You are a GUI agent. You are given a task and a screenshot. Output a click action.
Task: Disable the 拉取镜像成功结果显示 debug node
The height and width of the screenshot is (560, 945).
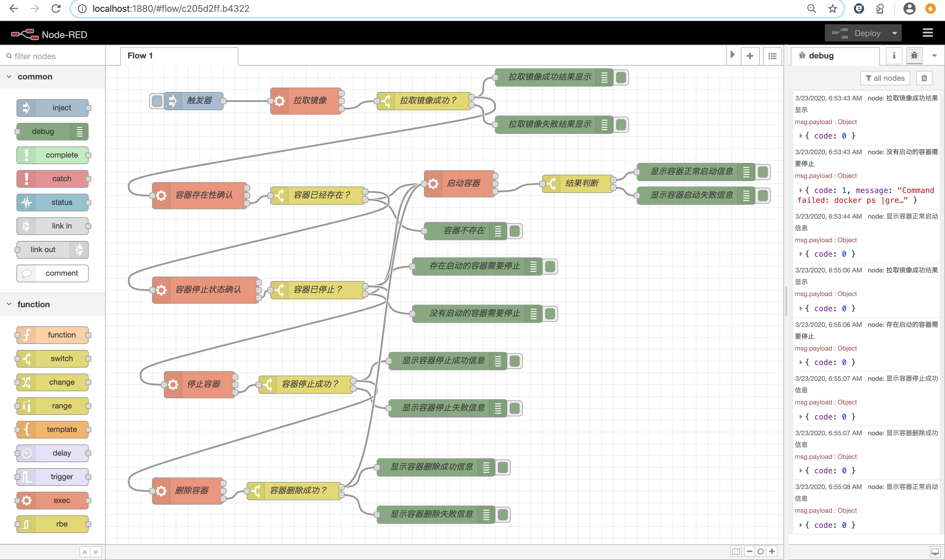point(621,77)
